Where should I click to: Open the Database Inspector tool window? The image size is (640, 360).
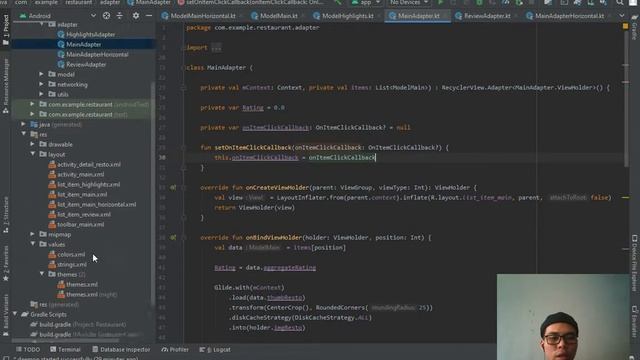pyautogui.click(x=121, y=350)
